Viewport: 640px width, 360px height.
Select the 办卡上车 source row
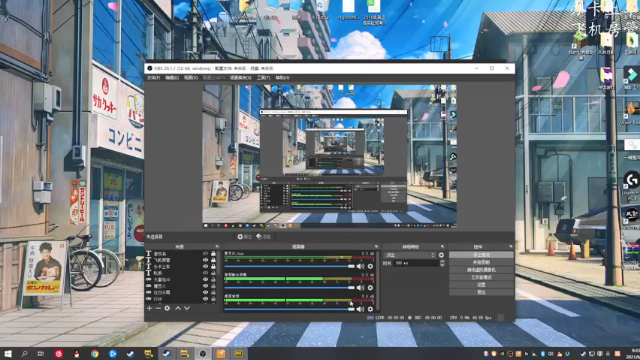tap(181, 267)
